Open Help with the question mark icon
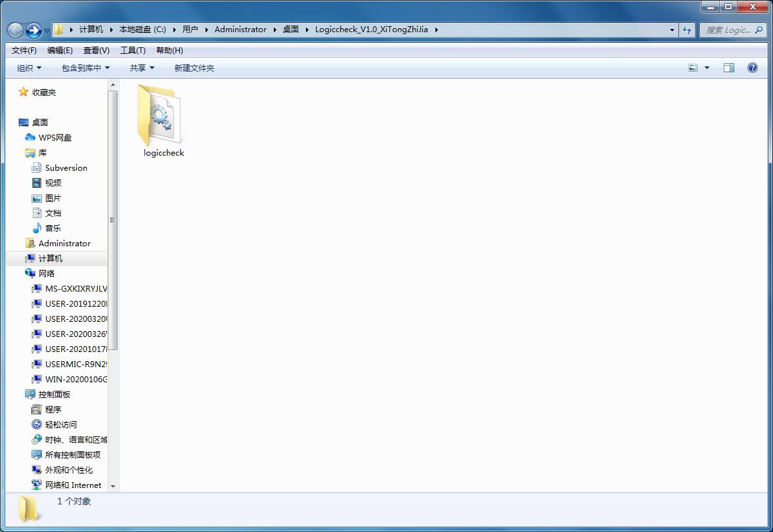Screen dimensions: 773x532 [752, 68]
